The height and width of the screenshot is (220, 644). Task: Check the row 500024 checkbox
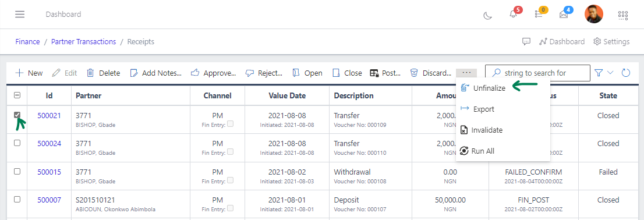point(17,143)
